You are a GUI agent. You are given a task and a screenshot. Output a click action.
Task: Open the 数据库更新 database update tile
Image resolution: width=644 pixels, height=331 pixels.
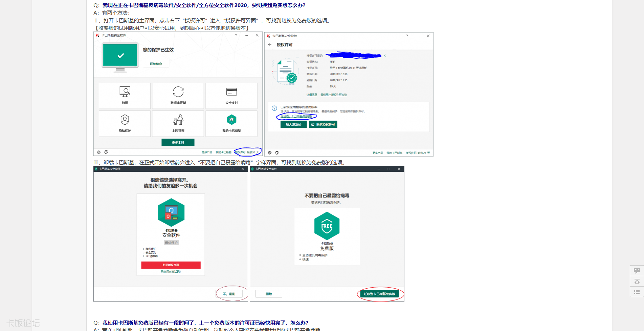[x=178, y=96]
